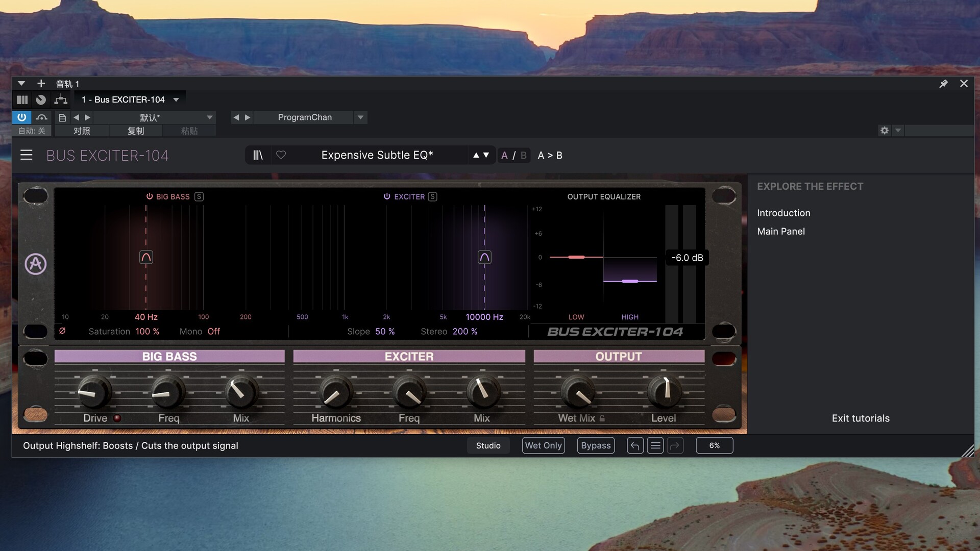Toggle the Wet Mix lock icon
This screenshot has width=980, height=551.
point(602,418)
